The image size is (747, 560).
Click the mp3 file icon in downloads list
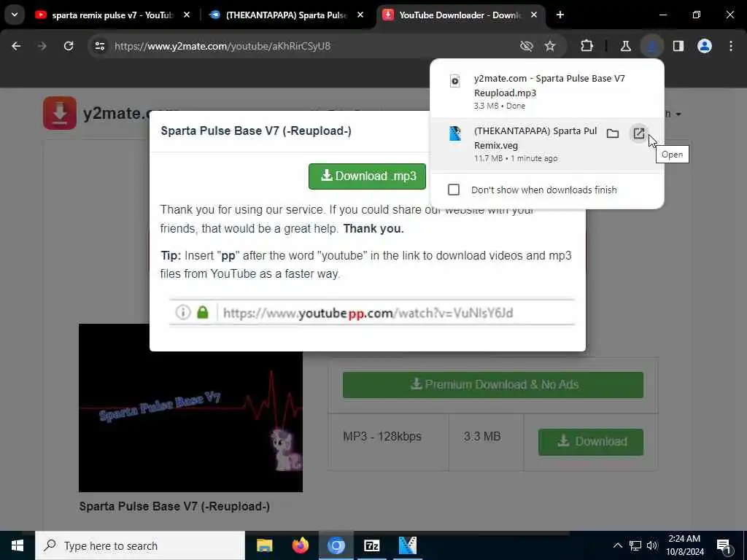tap(455, 81)
